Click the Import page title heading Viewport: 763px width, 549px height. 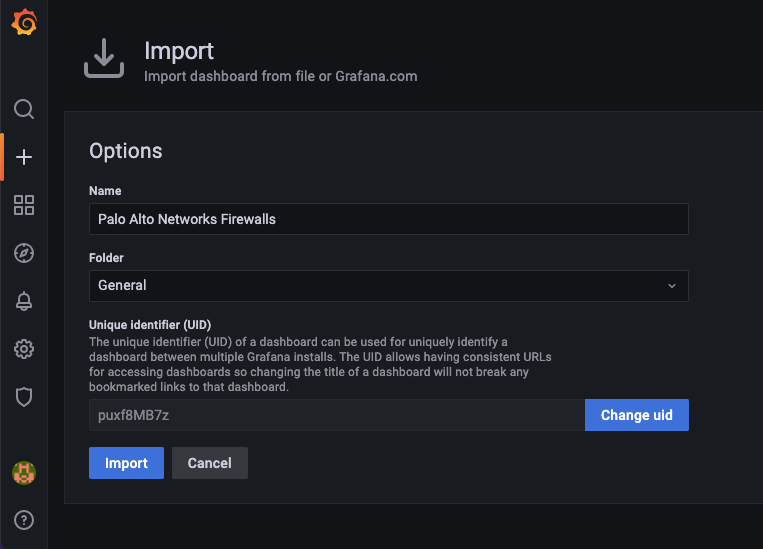click(179, 51)
